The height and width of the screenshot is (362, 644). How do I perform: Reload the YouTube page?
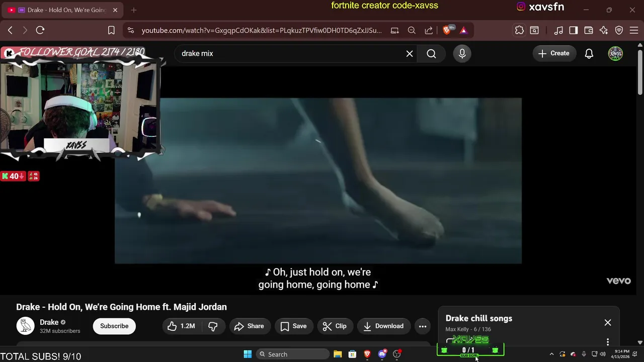coord(40,30)
